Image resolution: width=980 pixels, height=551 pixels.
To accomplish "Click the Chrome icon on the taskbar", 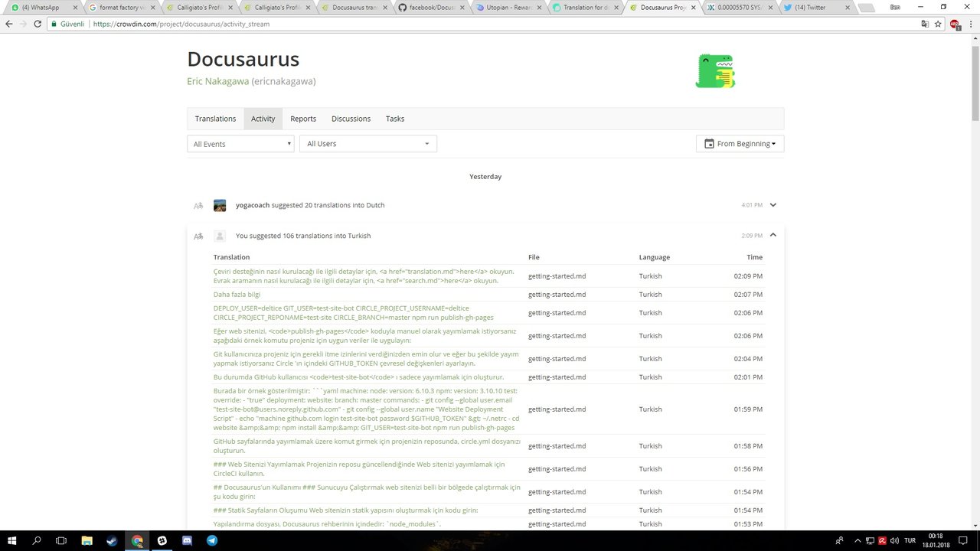I will click(137, 540).
